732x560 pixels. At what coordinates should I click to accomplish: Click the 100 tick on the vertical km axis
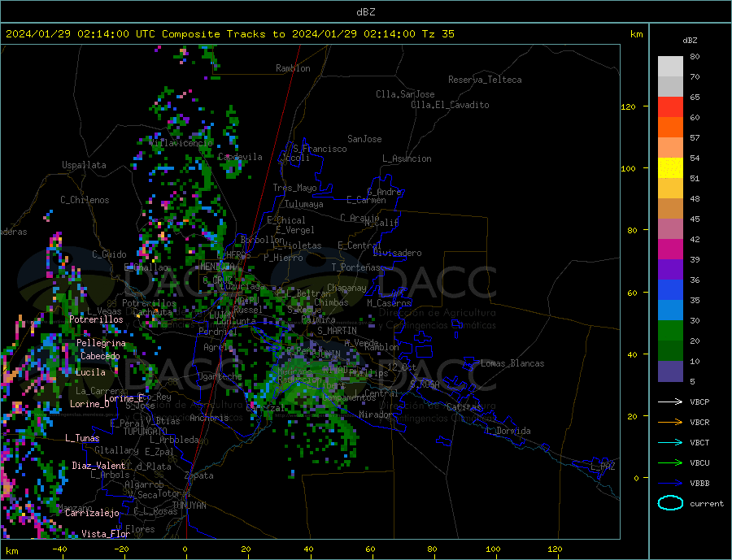tap(629, 168)
